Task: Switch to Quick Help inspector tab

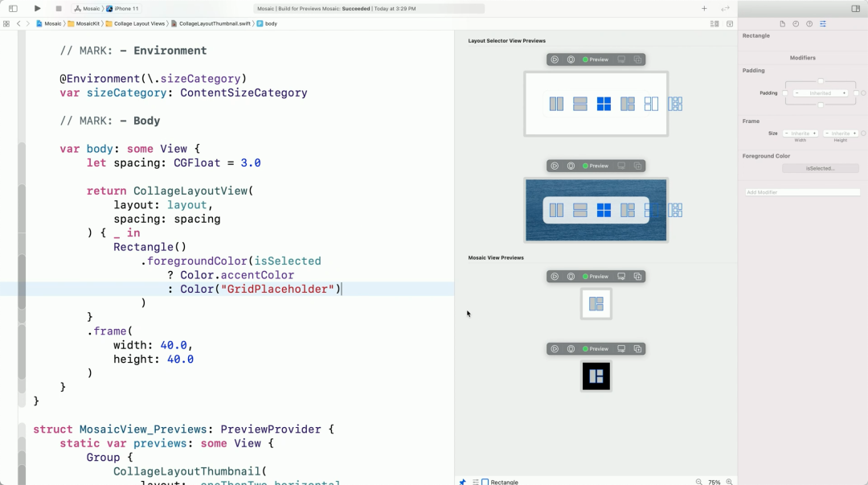Action: [809, 24]
